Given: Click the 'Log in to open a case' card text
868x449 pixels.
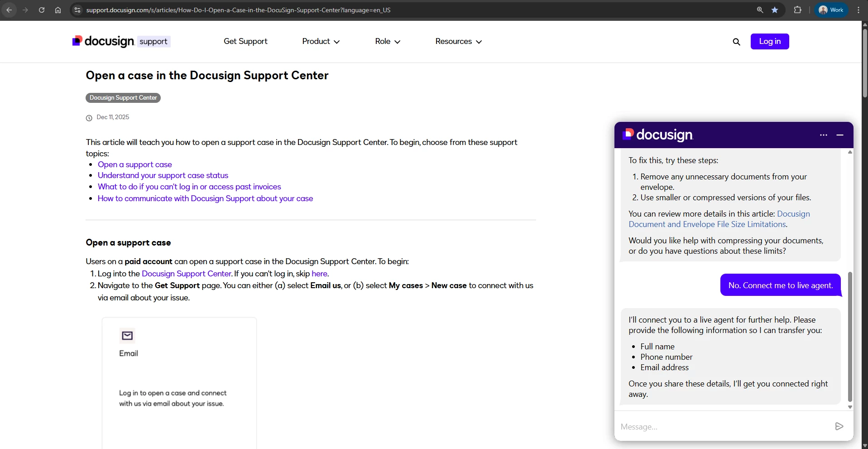Looking at the screenshot, I should pyautogui.click(x=173, y=398).
